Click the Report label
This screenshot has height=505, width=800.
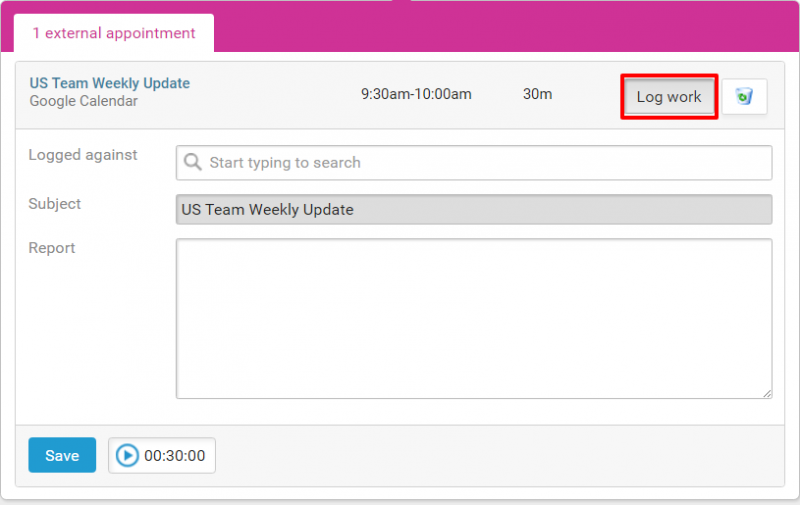tap(52, 248)
